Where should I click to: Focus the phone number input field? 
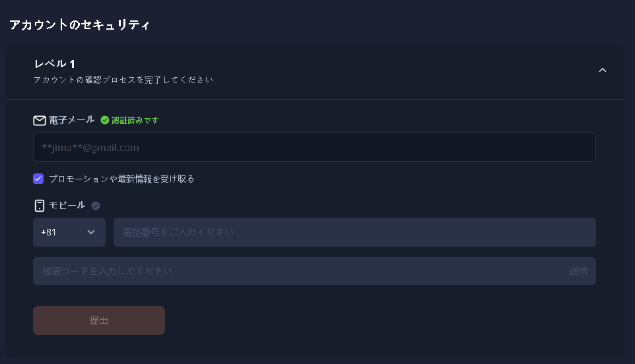(354, 232)
